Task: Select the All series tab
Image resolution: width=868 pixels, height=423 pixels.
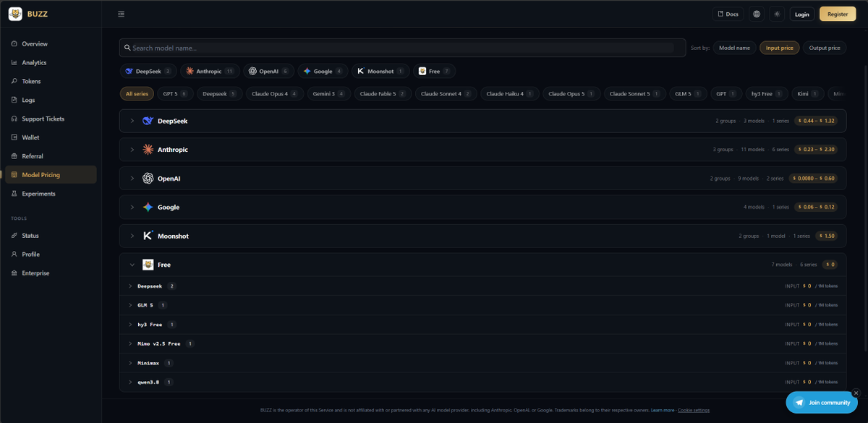Action: coord(137,94)
